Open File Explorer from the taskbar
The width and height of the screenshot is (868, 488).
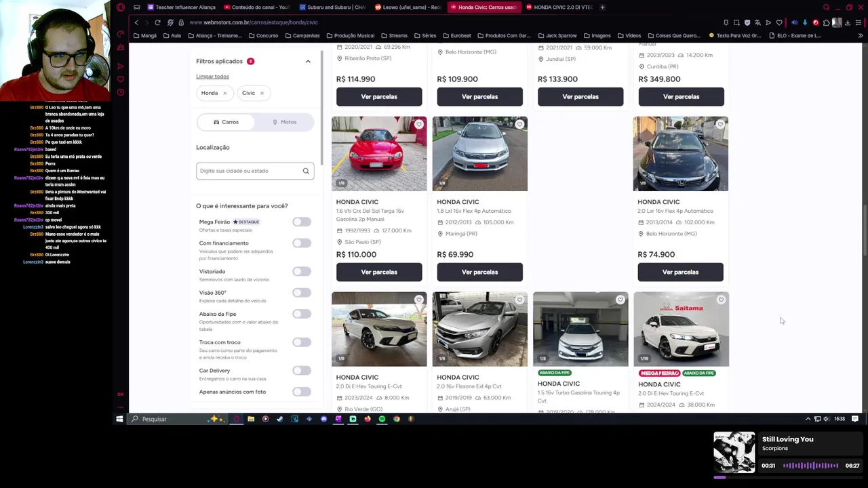coord(251,419)
